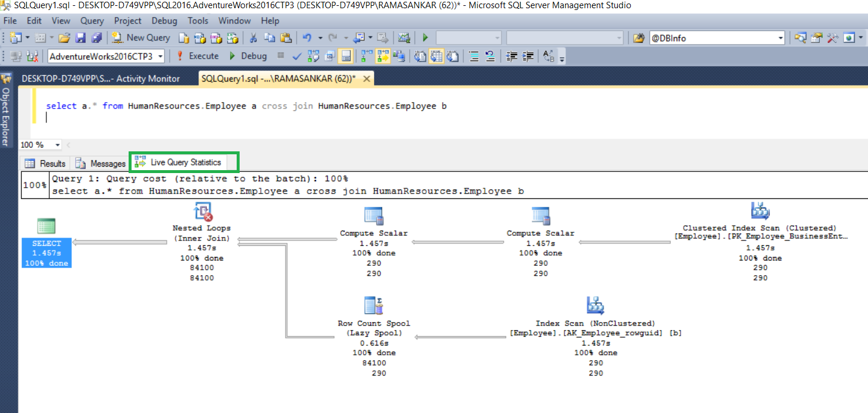868x413 pixels.
Task: Open Activity Monitor from toolbar icon
Action: [403, 38]
